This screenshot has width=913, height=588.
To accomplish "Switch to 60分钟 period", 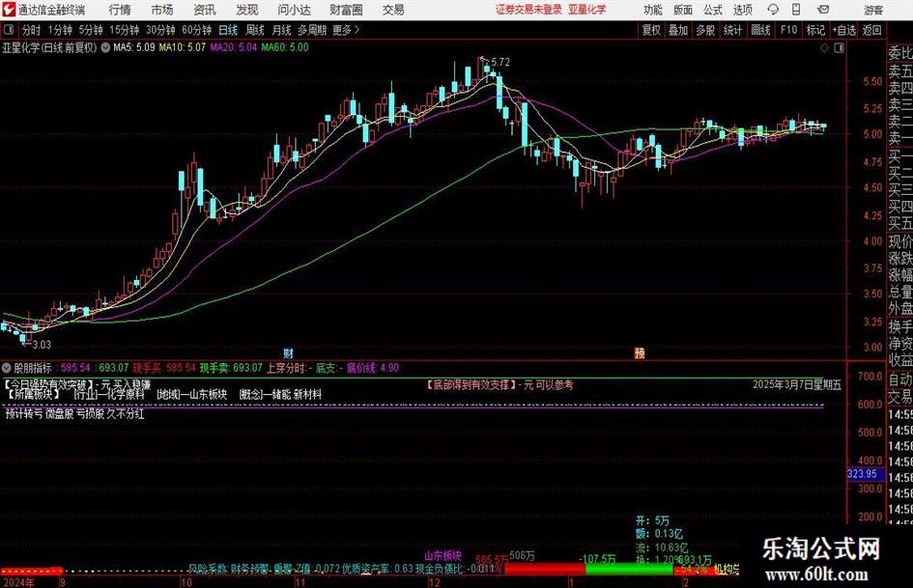I will 197,30.
